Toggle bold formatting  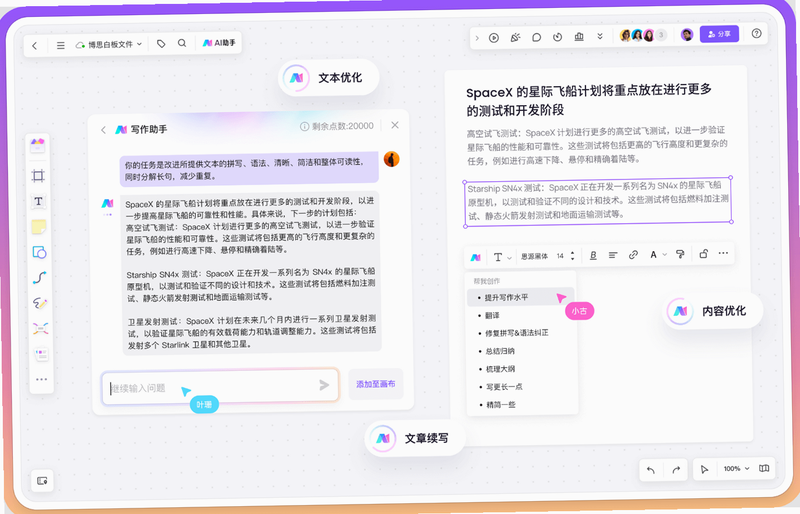(593, 255)
